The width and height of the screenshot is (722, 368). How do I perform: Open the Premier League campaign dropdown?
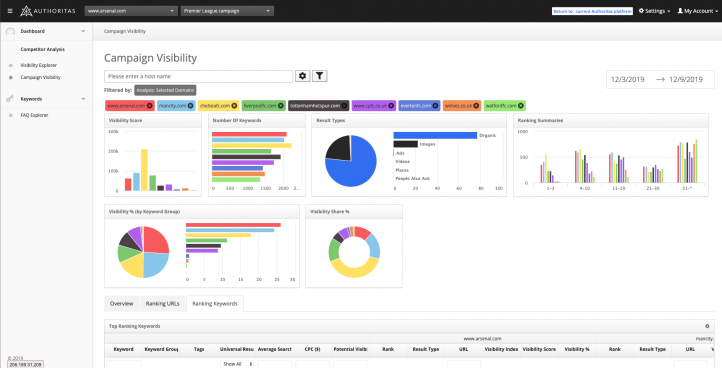(227, 11)
